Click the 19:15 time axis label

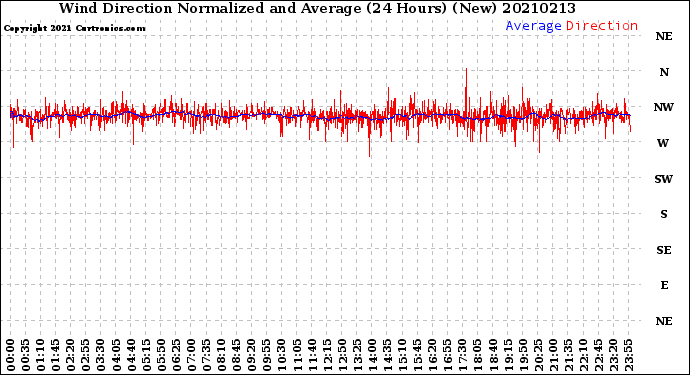pos(508,355)
